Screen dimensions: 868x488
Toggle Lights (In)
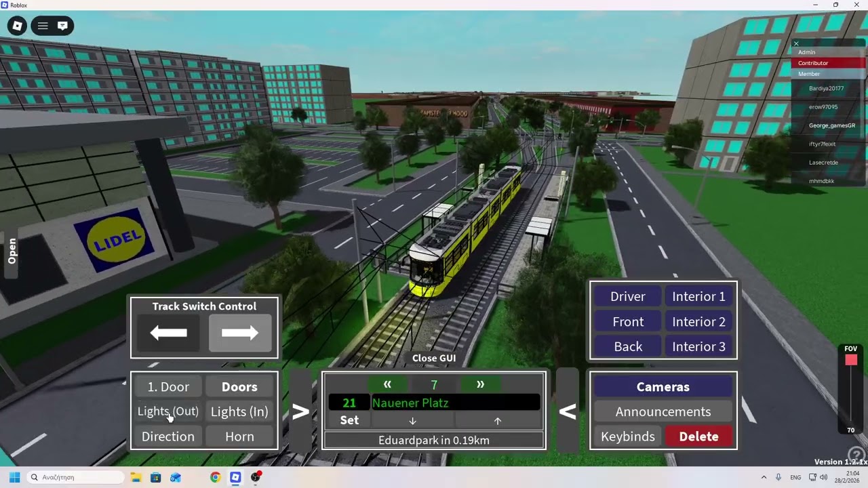click(x=239, y=411)
